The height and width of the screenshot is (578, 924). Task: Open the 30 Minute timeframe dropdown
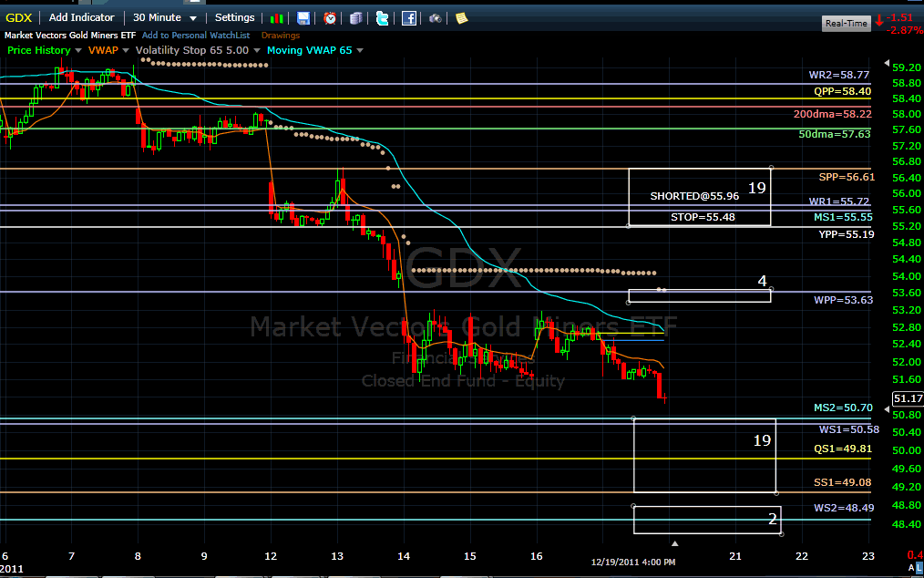pos(166,17)
